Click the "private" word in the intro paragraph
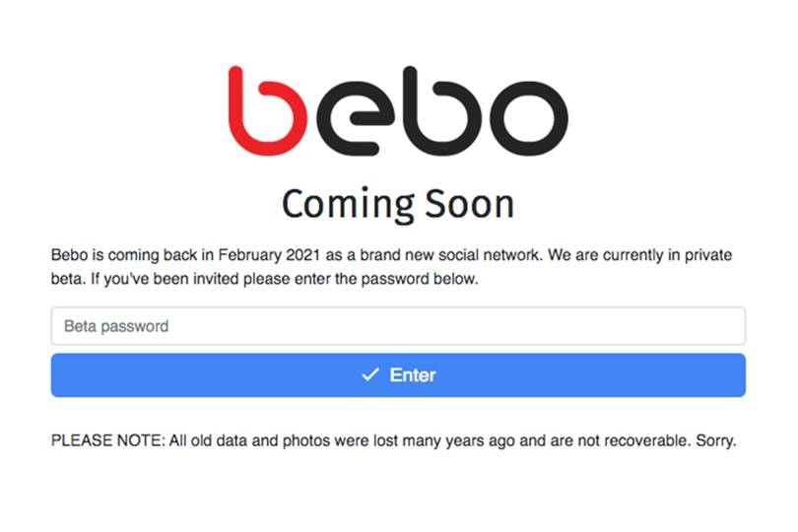 pyautogui.click(x=706, y=255)
